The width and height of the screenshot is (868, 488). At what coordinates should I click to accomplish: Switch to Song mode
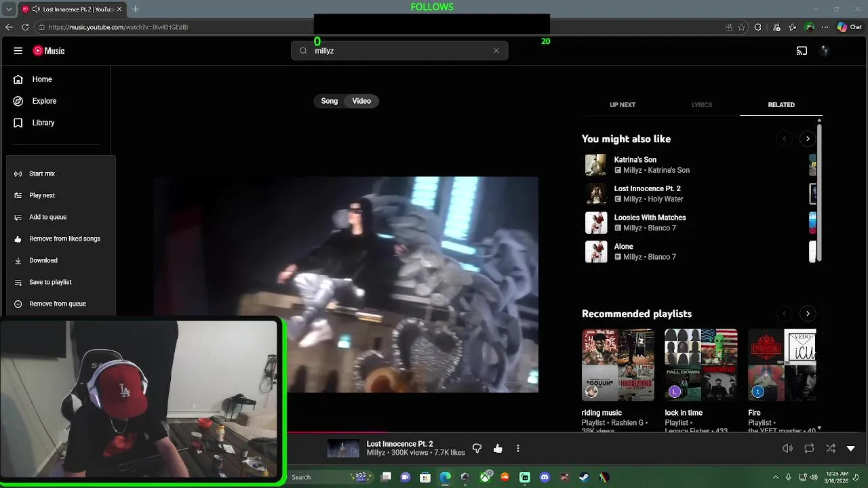[x=330, y=101]
